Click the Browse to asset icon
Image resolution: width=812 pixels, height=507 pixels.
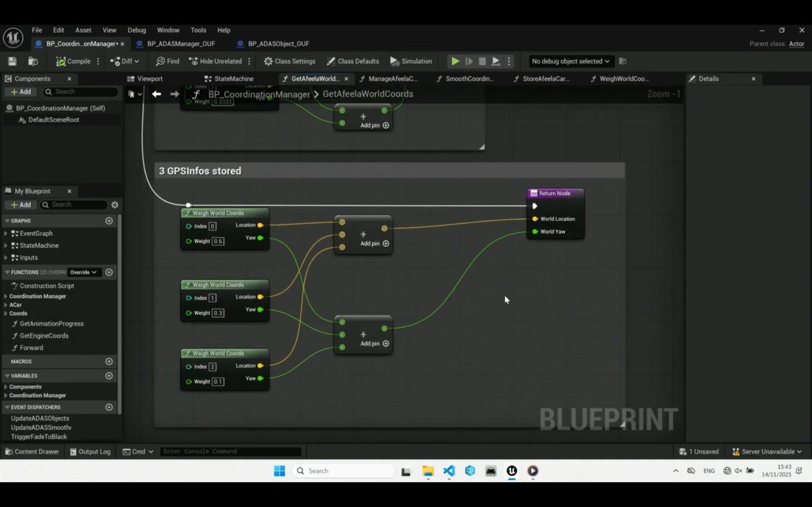[32, 62]
